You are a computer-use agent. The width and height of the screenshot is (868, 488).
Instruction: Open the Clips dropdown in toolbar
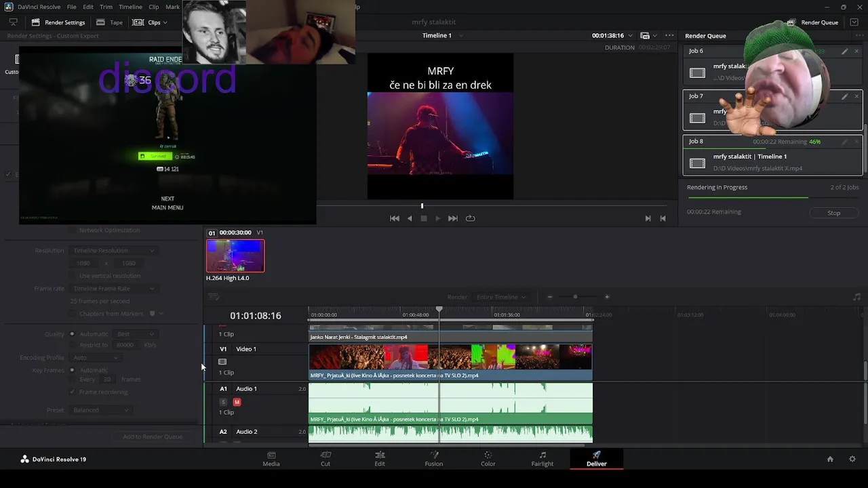(150, 22)
